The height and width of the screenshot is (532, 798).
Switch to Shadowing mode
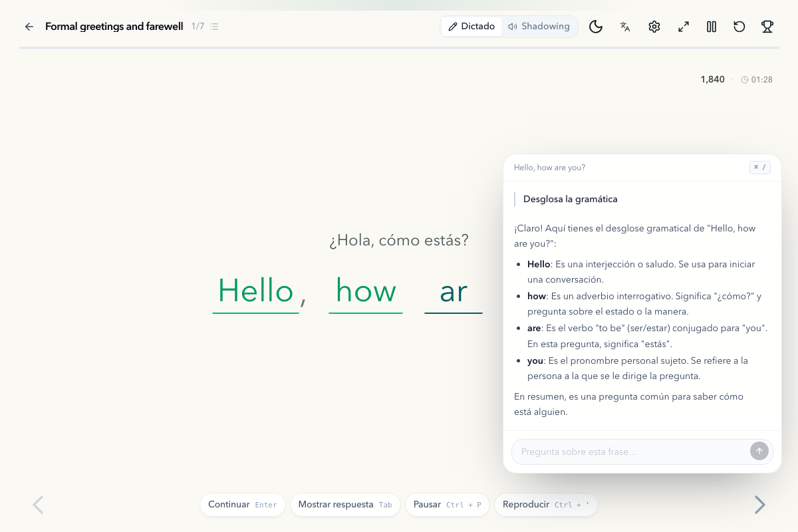pos(539,27)
